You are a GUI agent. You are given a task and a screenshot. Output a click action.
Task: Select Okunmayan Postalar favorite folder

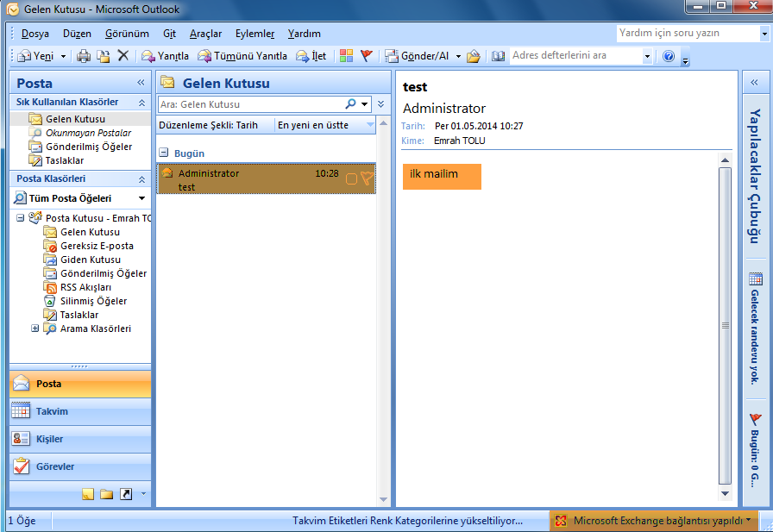point(88,133)
